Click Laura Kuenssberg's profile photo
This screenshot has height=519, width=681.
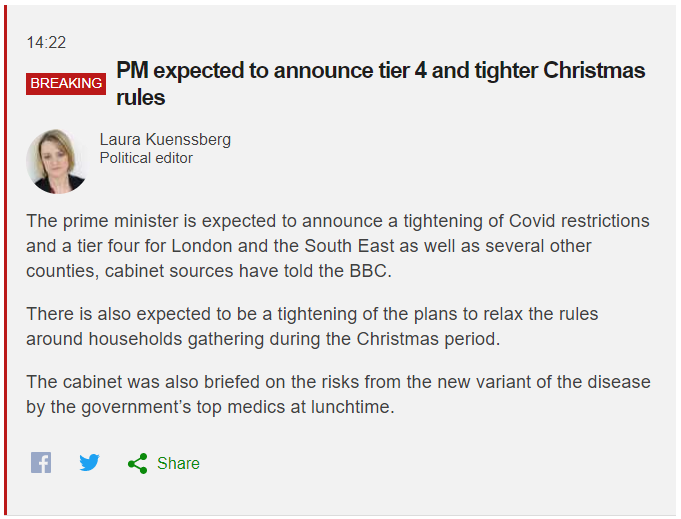[57, 160]
